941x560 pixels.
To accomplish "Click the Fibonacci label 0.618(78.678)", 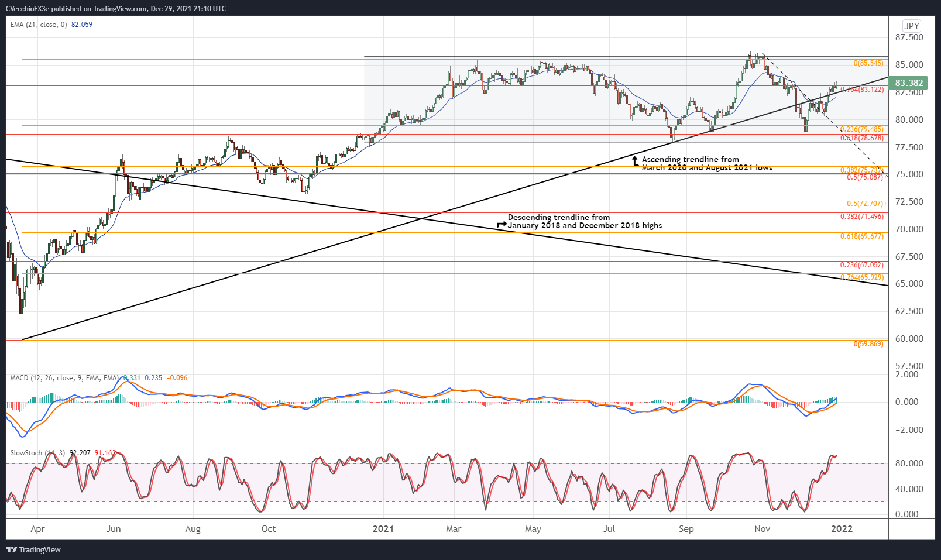I will 862,138.
